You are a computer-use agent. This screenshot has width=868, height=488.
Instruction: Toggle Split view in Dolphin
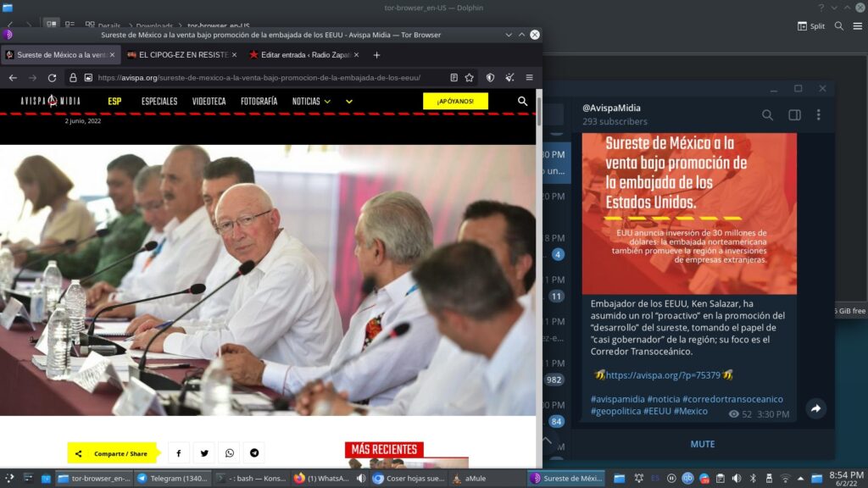(811, 26)
